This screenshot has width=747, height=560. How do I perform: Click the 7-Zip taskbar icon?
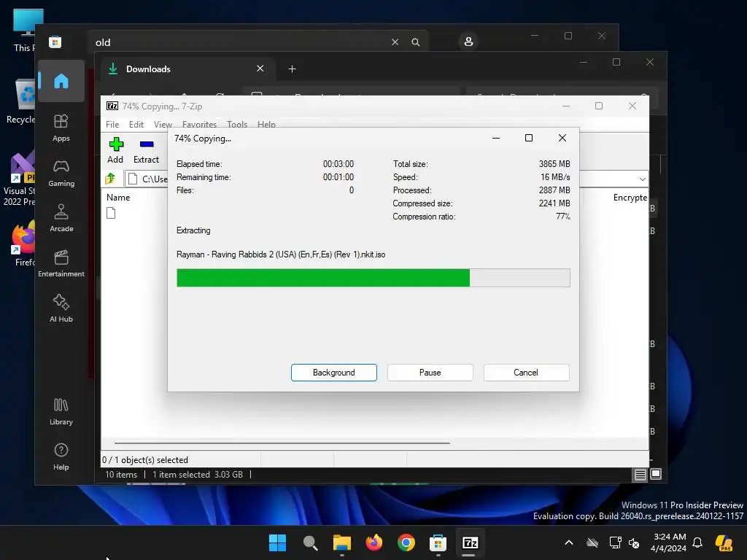pyautogui.click(x=470, y=542)
